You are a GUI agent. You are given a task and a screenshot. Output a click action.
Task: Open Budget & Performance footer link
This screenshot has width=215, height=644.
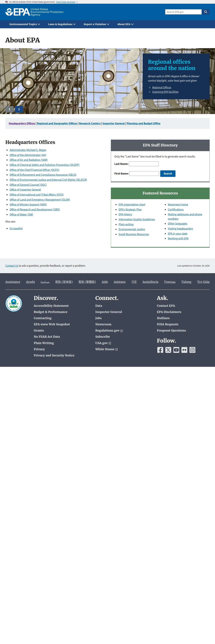(x=51, y=312)
